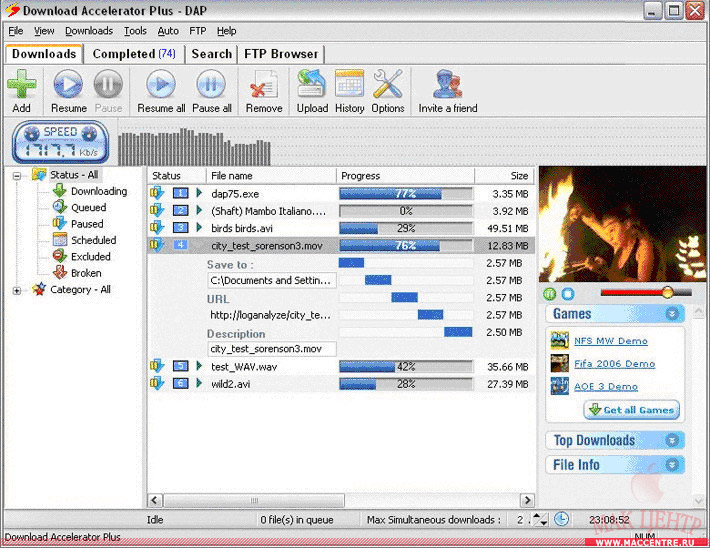Open the Fifa 2006 Demo link

point(614,364)
